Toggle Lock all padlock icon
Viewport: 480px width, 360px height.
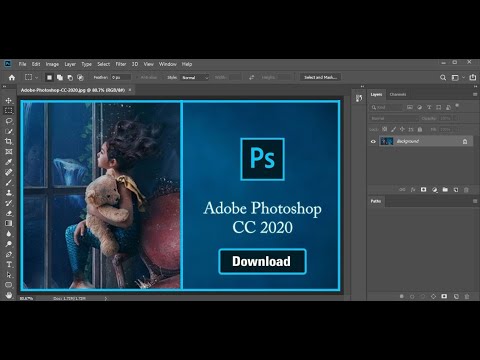click(x=420, y=129)
